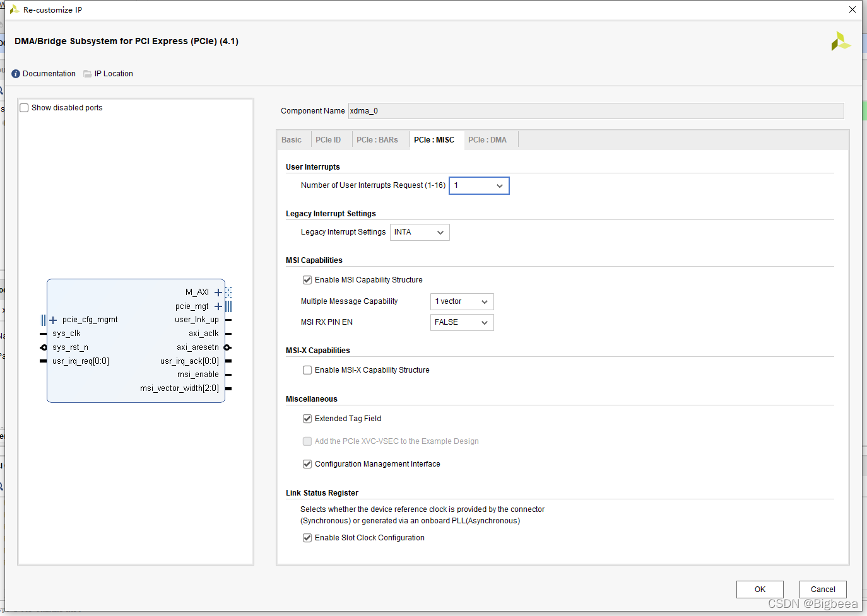This screenshot has width=867, height=616.
Task: Select the axi_aresetn port label
Action: [x=198, y=347]
